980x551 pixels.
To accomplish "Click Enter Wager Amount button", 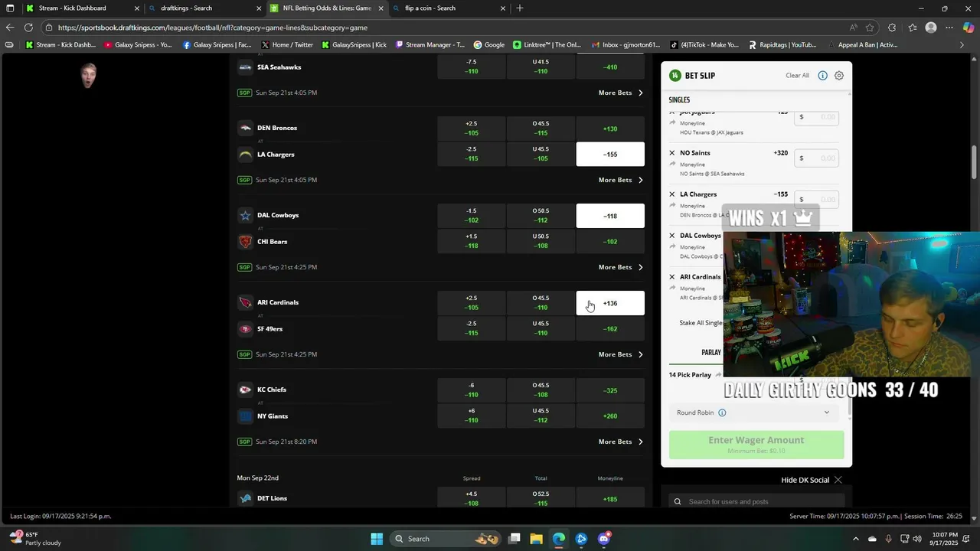I will (756, 445).
